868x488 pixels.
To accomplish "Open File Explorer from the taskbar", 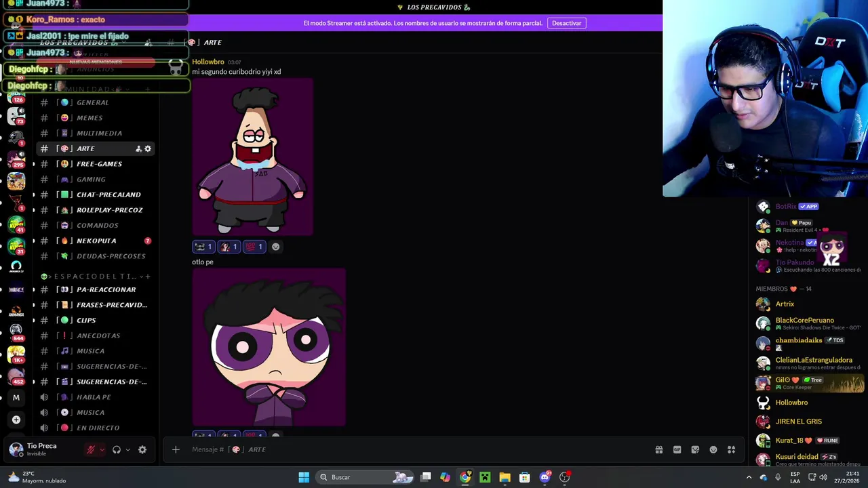I will [505, 477].
